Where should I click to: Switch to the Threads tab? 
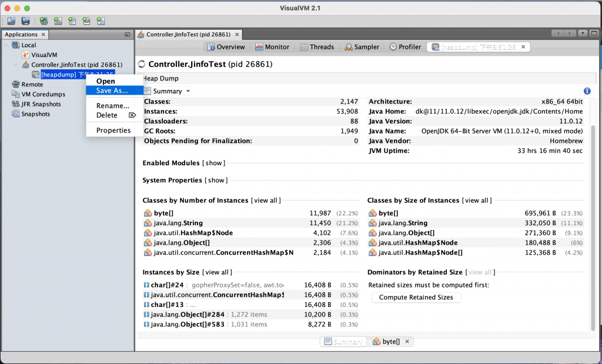pos(317,47)
